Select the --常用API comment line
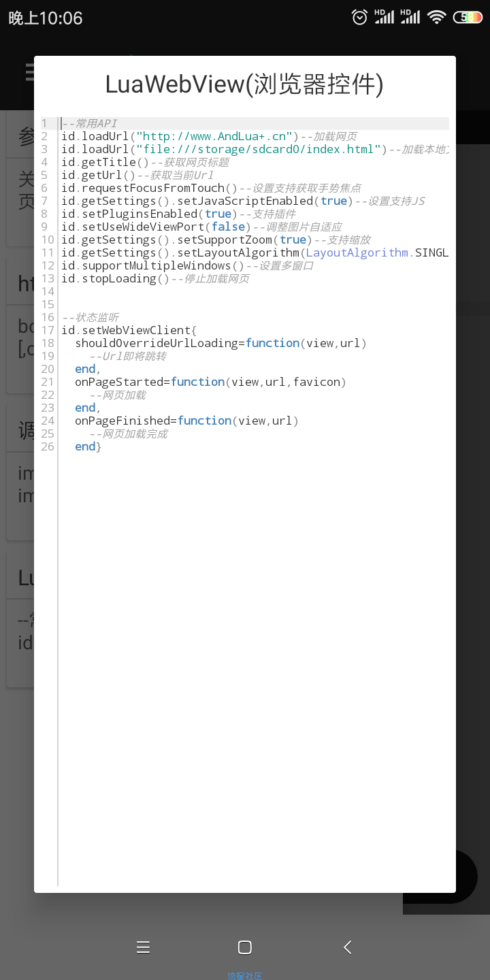490x980 pixels. pyautogui.click(x=89, y=123)
